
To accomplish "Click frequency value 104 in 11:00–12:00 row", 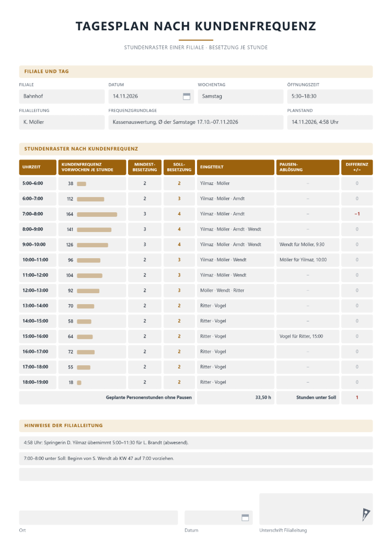I will (x=70, y=275).
